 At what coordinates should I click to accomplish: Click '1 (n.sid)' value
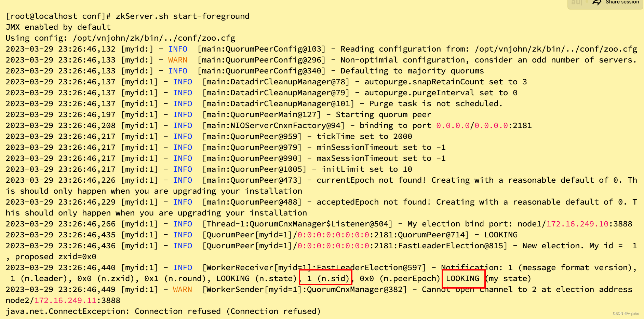(327, 278)
